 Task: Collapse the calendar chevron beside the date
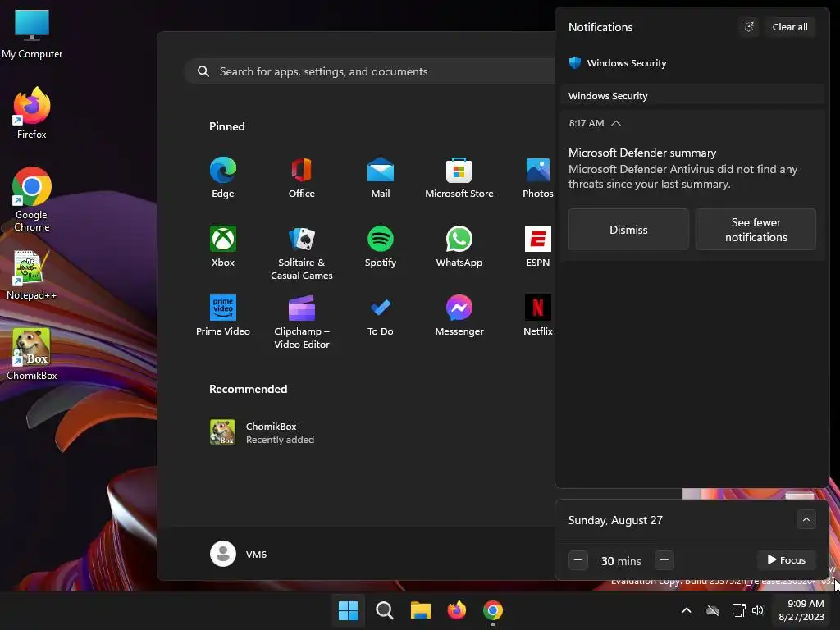806,519
